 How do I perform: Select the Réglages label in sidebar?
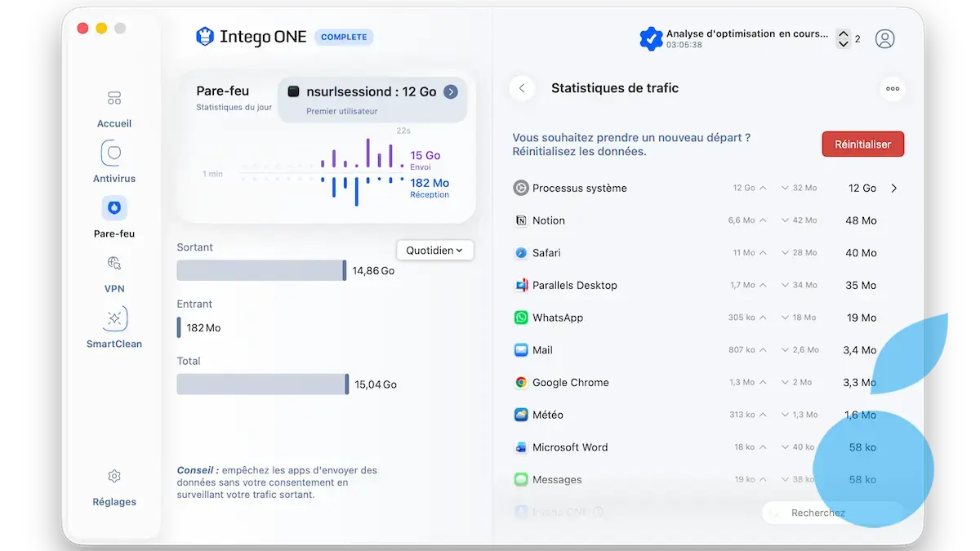[114, 502]
